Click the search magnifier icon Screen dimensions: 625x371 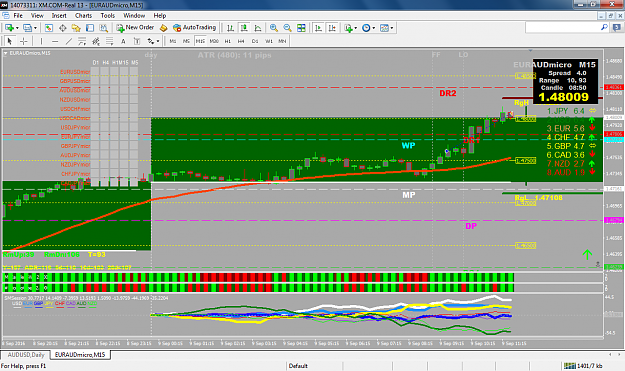604,27
